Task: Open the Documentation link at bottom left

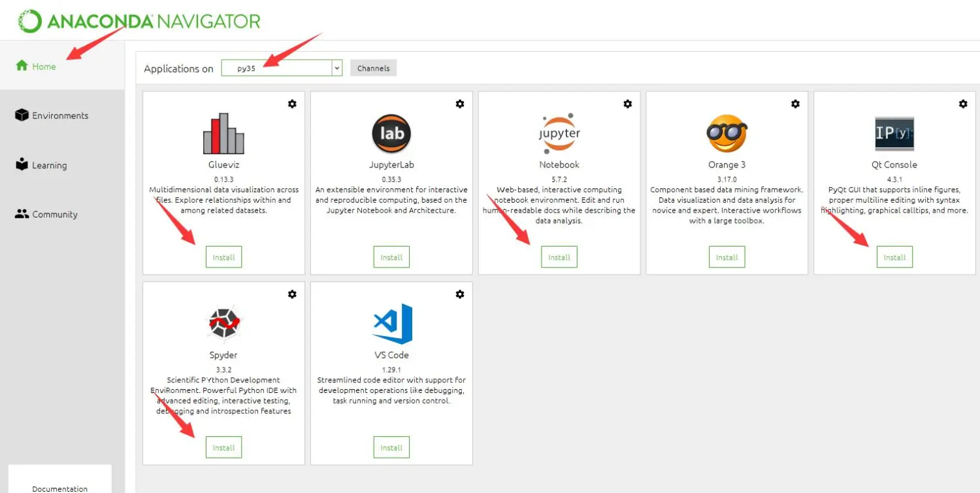Action: coord(59,488)
